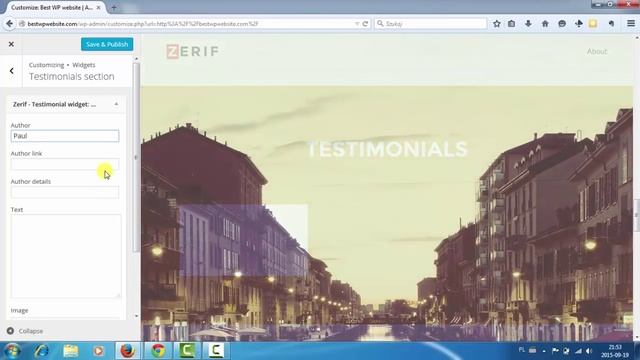This screenshot has height=360, width=640.
Task: Click the site identity icon beside the URL
Action: pyautogui.click(x=22, y=24)
